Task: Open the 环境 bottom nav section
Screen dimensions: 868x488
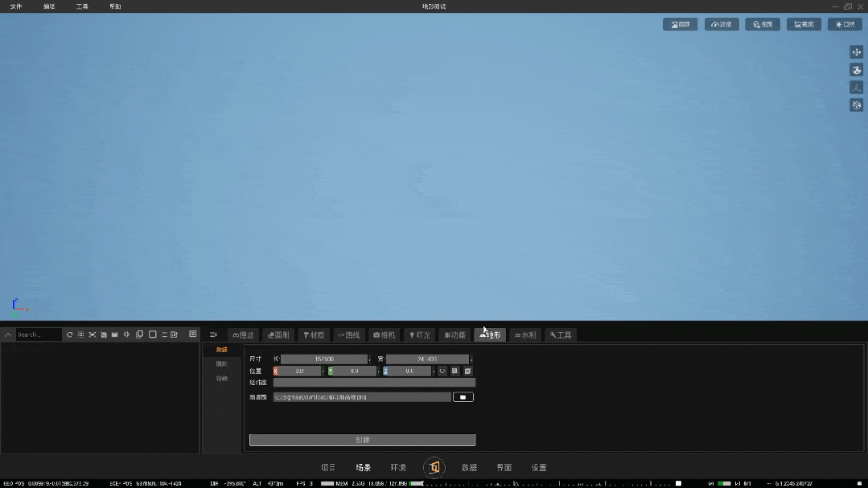Action: point(398,468)
